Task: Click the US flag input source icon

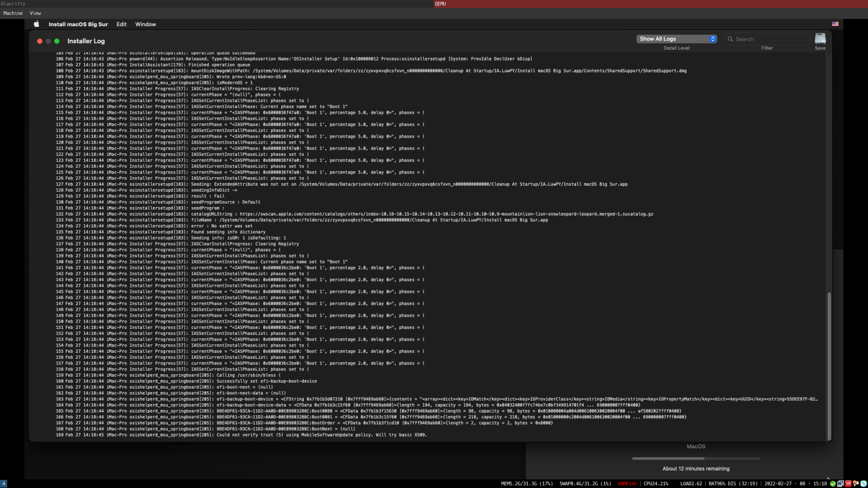Action: pyautogui.click(x=835, y=24)
